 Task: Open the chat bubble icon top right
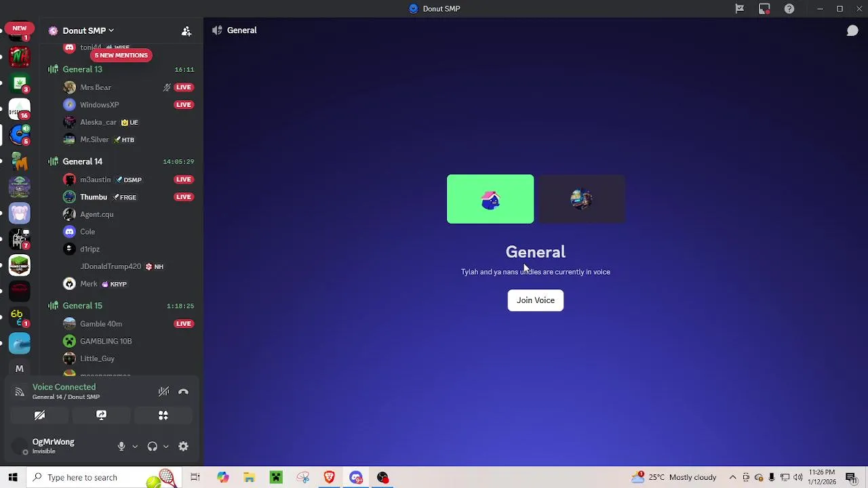pos(852,30)
